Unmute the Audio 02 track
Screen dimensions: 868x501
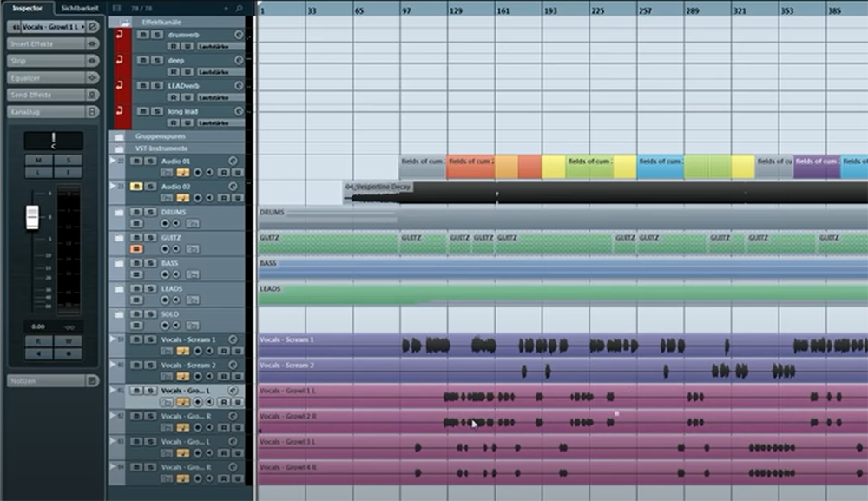[136, 186]
